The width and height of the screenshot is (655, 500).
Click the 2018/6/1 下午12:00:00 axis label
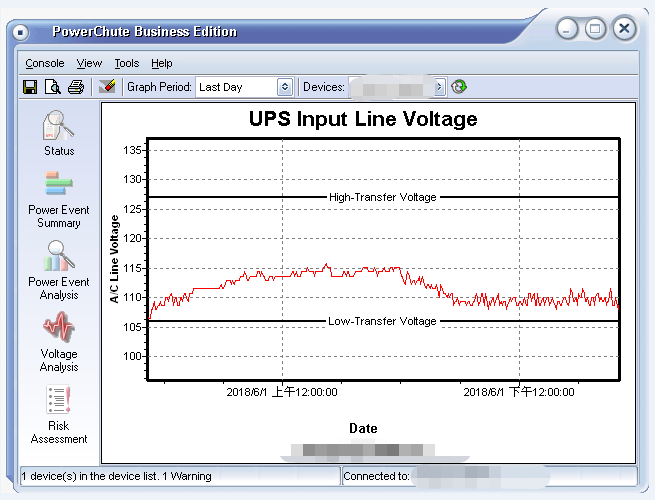519,392
